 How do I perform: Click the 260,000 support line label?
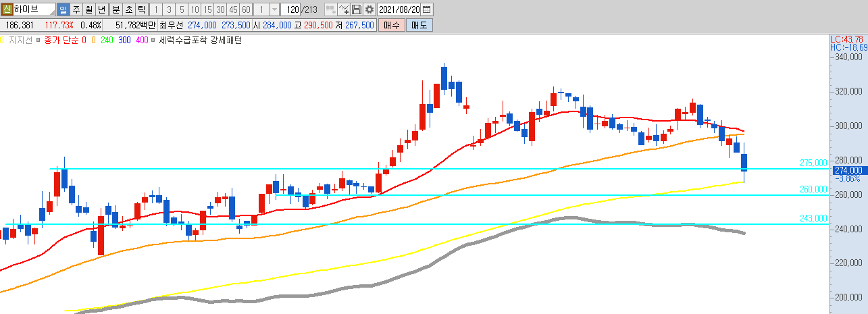[813, 190]
